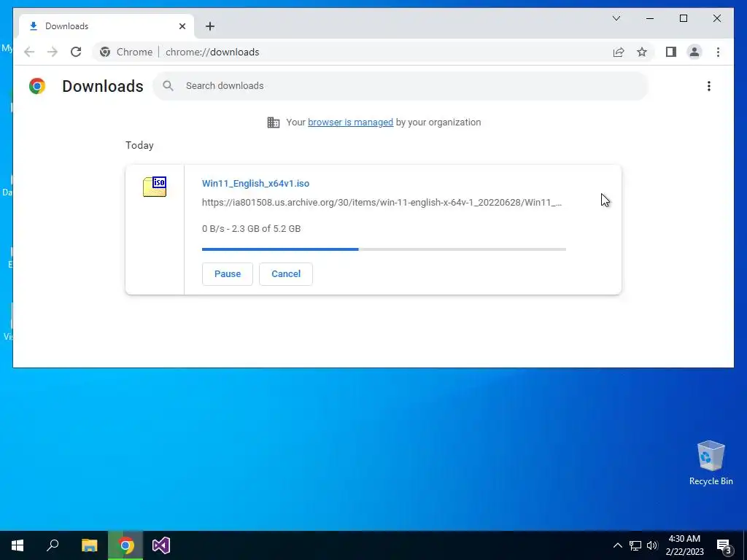The height and width of the screenshot is (560, 747).
Task: Reload the downloads page
Action: pyautogui.click(x=76, y=52)
